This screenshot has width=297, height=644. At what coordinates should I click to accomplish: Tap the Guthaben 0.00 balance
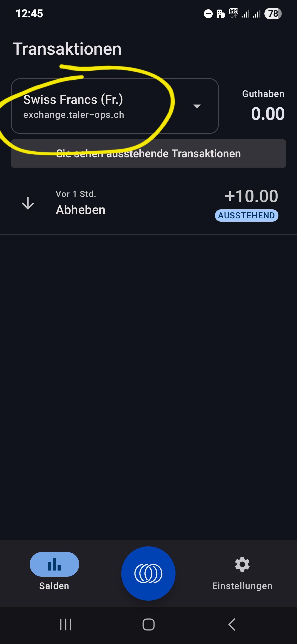pyautogui.click(x=268, y=114)
